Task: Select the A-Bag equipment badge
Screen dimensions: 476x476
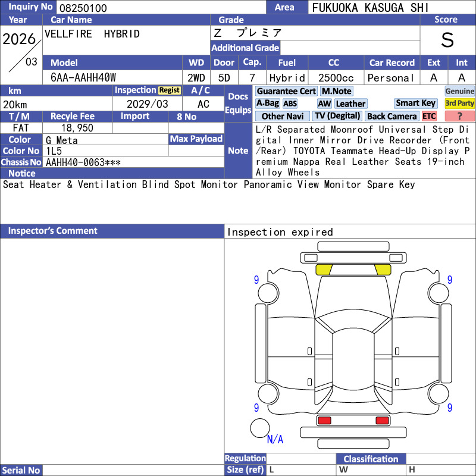Action: tap(267, 104)
